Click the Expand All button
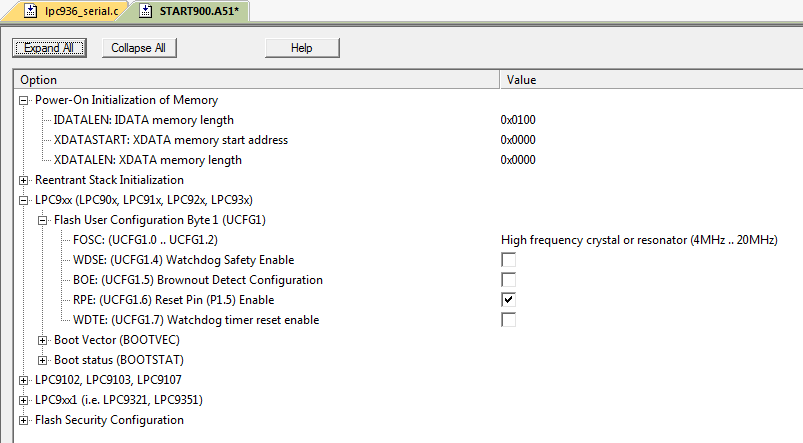This screenshot has height=443, width=803. [49, 48]
